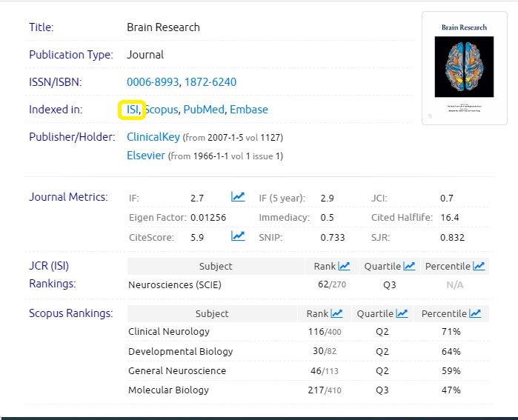Select the Neurosciences (SCIE) subject row
The width and height of the screenshot is (518, 420).
point(175,284)
